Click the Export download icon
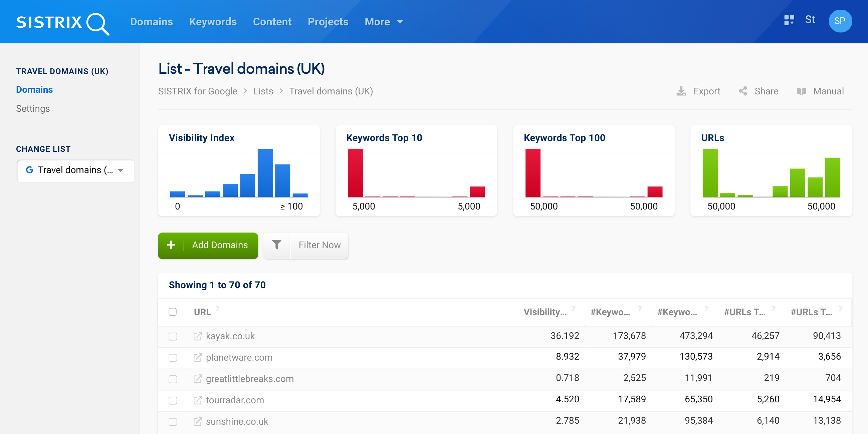 (681, 91)
